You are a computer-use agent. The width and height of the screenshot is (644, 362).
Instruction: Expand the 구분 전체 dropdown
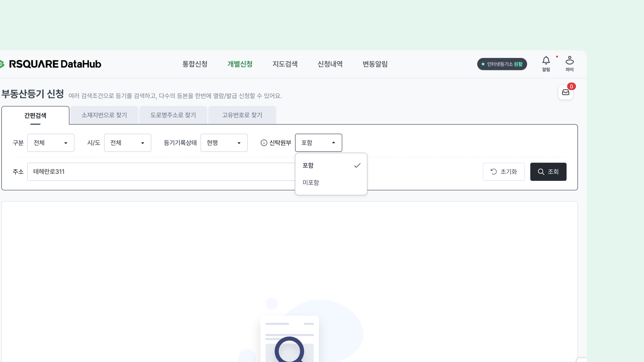coord(51,143)
